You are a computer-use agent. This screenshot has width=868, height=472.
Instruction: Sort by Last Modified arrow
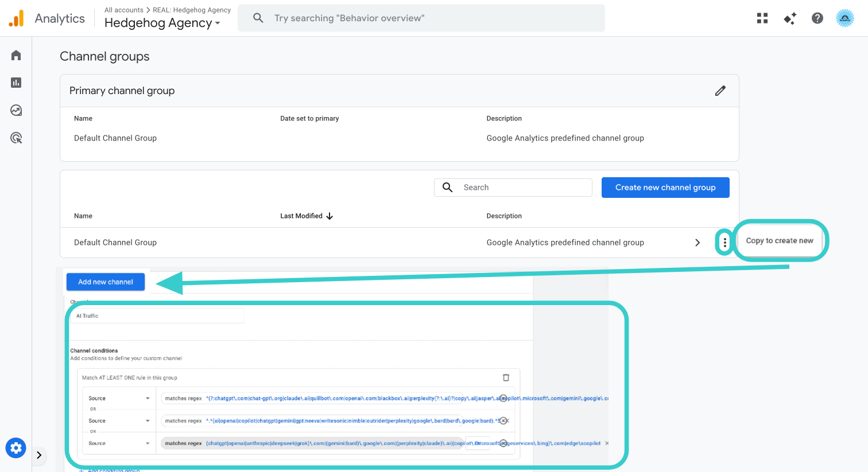[x=330, y=216]
